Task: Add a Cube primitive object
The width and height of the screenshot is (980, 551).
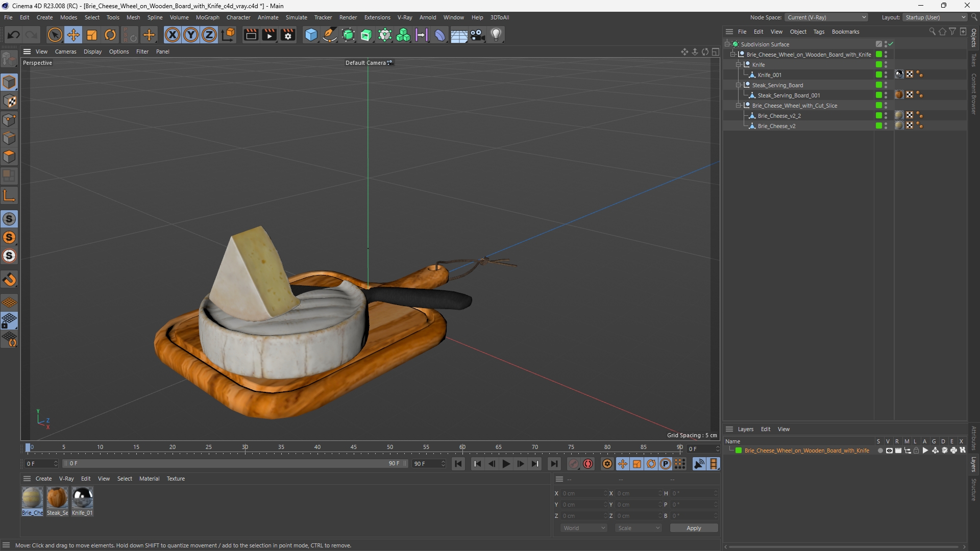Action: tap(311, 35)
